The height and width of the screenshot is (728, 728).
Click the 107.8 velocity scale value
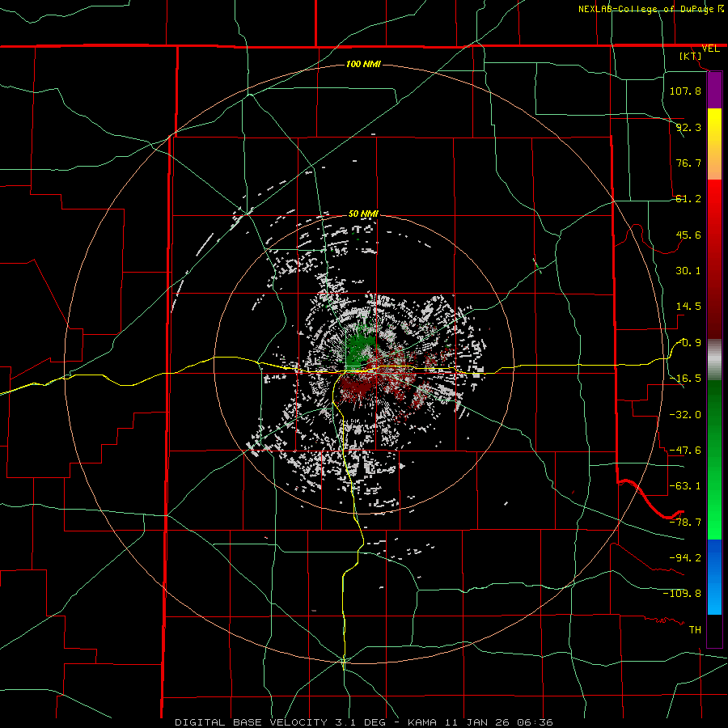[x=685, y=91]
